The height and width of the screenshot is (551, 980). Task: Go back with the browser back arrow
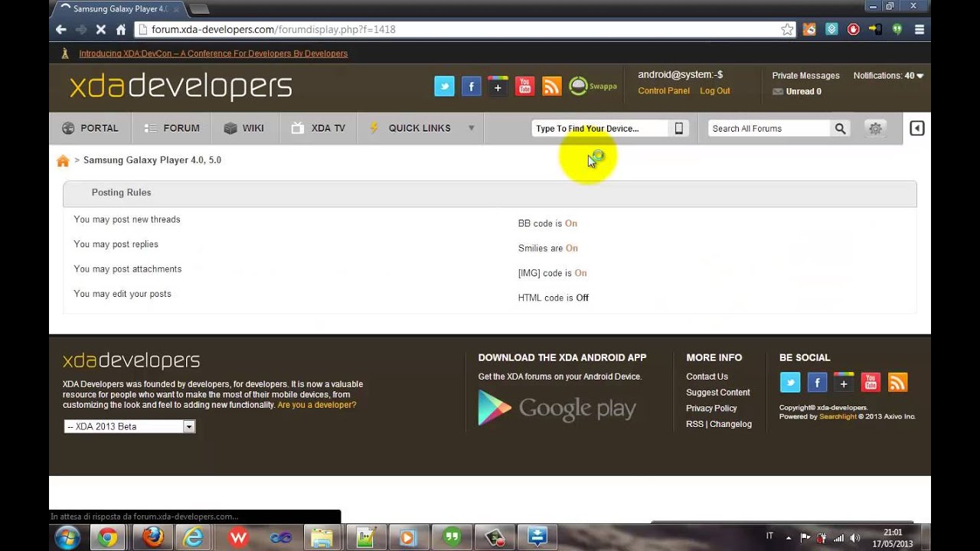[61, 30]
